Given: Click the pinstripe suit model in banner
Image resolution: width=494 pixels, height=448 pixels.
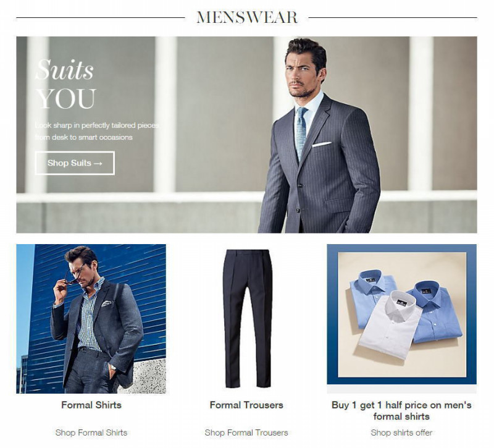Looking at the screenshot, I should [x=319, y=135].
